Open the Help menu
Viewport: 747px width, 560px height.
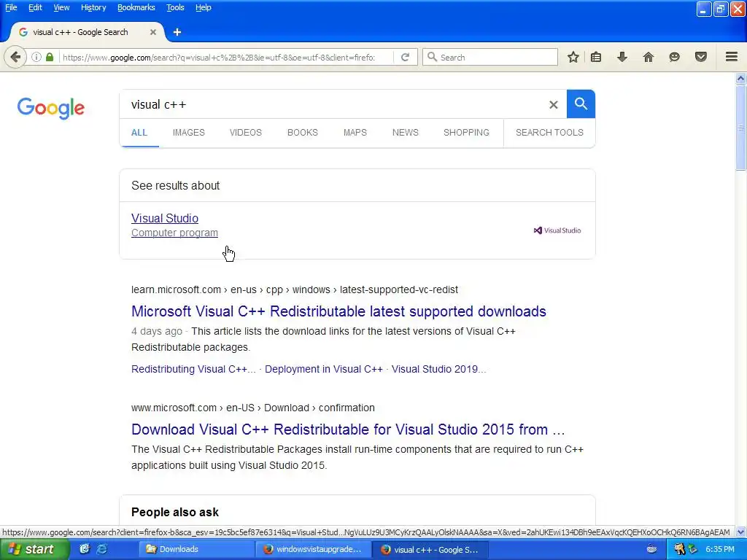(x=204, y=7)
